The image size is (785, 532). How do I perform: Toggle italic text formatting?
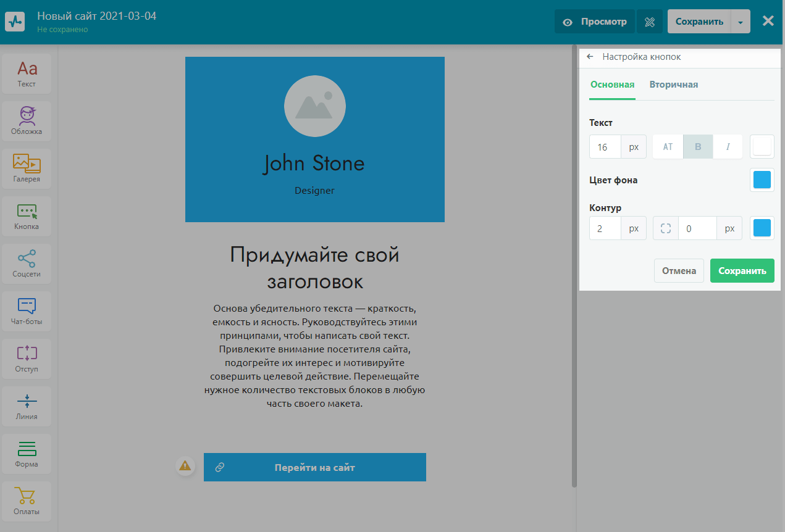(728, 147)
